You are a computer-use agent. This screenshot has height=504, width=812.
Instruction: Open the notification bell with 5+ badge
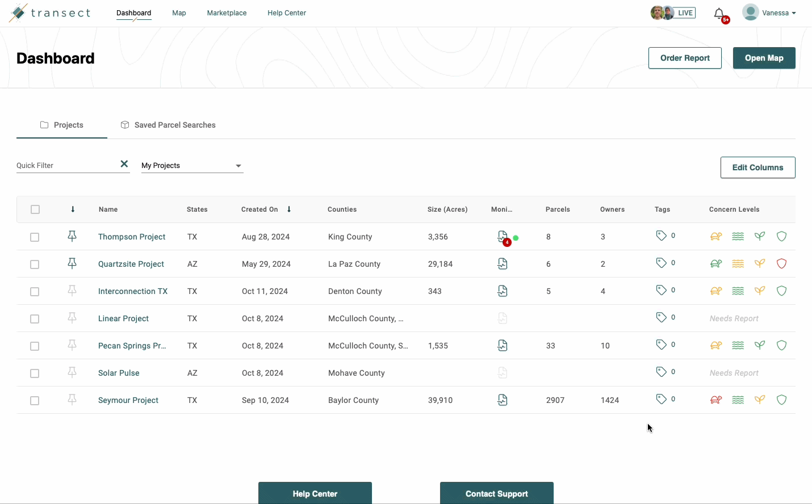tap(719, 13)
